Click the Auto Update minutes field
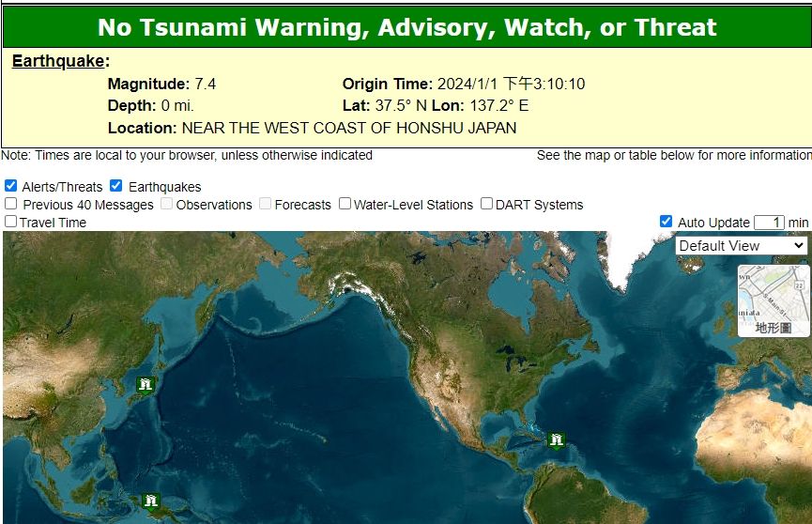The height and width of the screenshot is (524, 812). click(x=769, y=223)
